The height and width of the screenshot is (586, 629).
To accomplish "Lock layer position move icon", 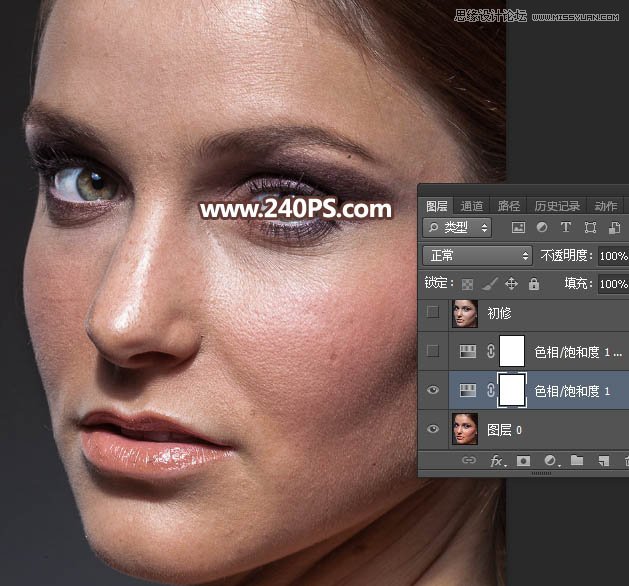I will pos(511,284).
